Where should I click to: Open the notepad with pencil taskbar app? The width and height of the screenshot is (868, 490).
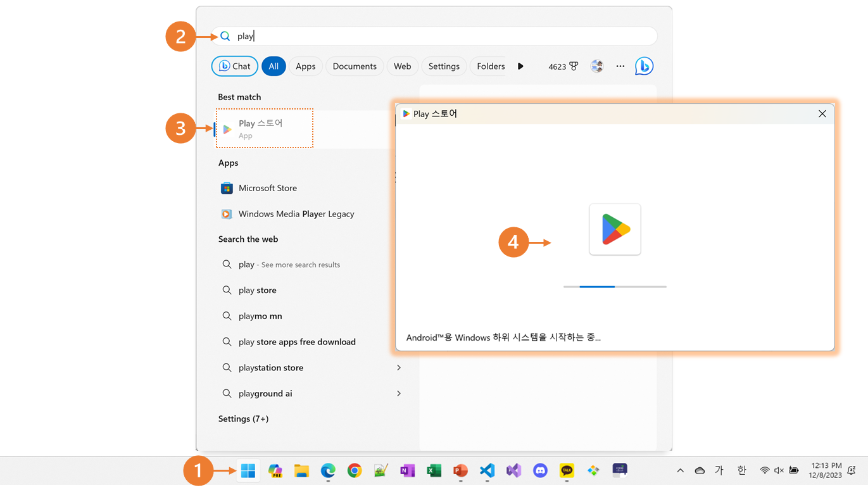click(381, 470)
